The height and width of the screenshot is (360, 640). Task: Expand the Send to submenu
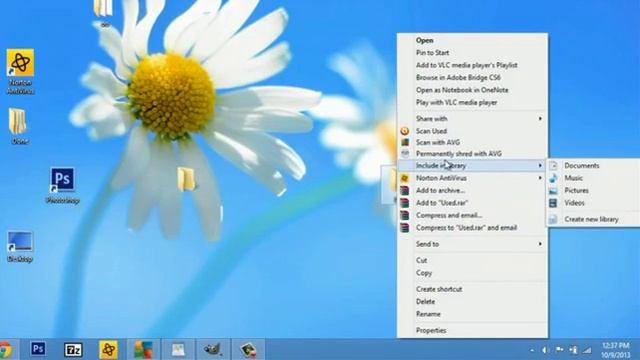(x=472, y=244)
